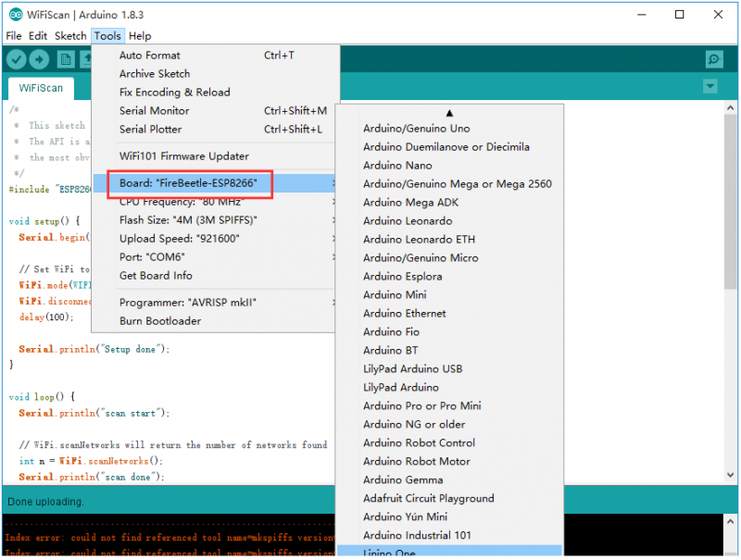Image resolution: width=741 pixels, height=560 pixels.
Task: Click editor scrollbar down arrow
Action: 730,475
